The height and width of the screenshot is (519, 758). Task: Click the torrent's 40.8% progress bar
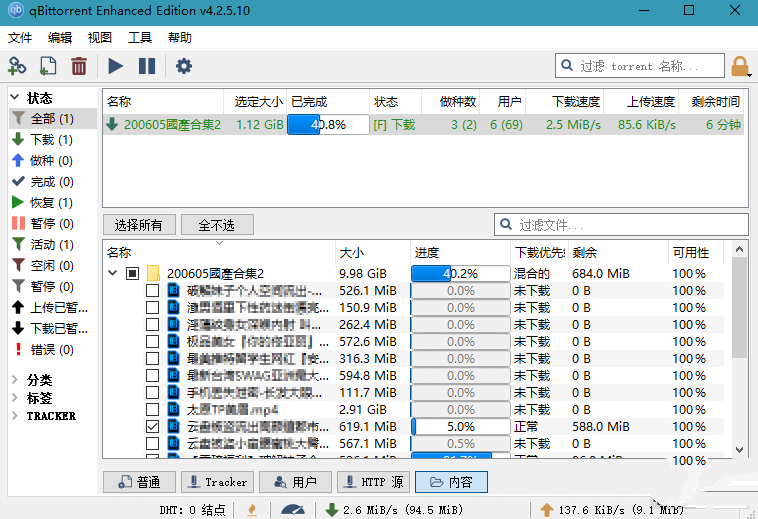[325, 125]
